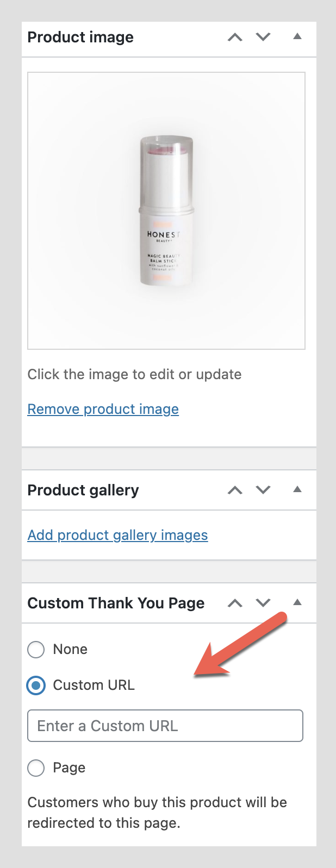The height and width of the screenshot is (868, 336).
Task: Click the balm stick product thumbnail
Action: 166,211
